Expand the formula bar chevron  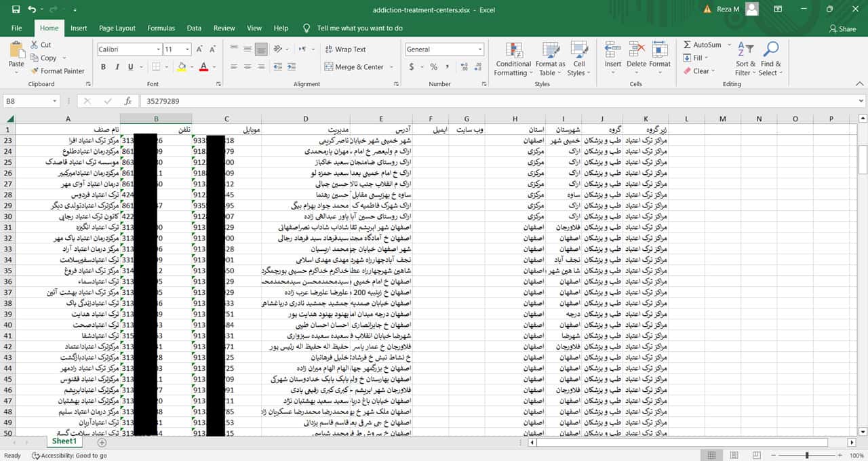tap(861, 101)
